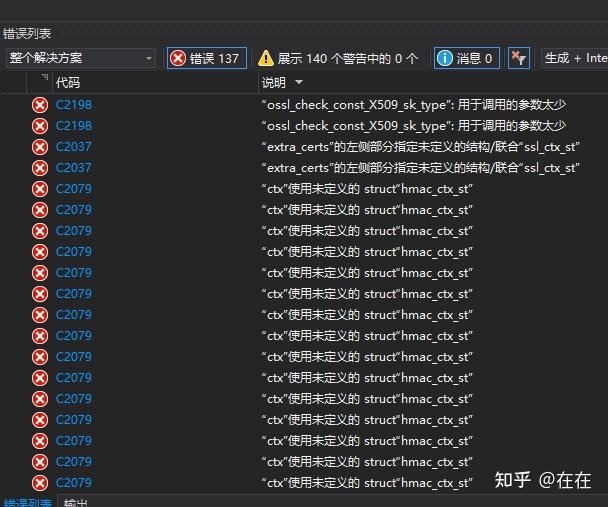Viewport: 608px width, 507px height.
Task: Select the error icon on first C2198 row
Action: point(40,105)
